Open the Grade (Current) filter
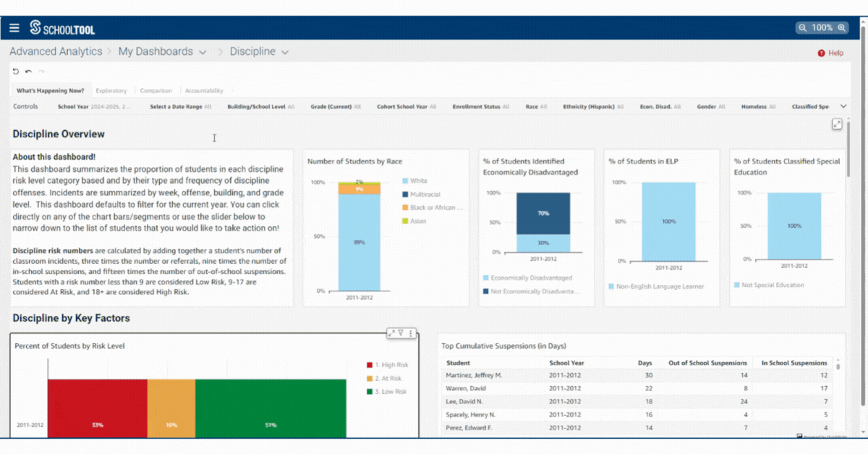868x454 pixels. (336, 107)
